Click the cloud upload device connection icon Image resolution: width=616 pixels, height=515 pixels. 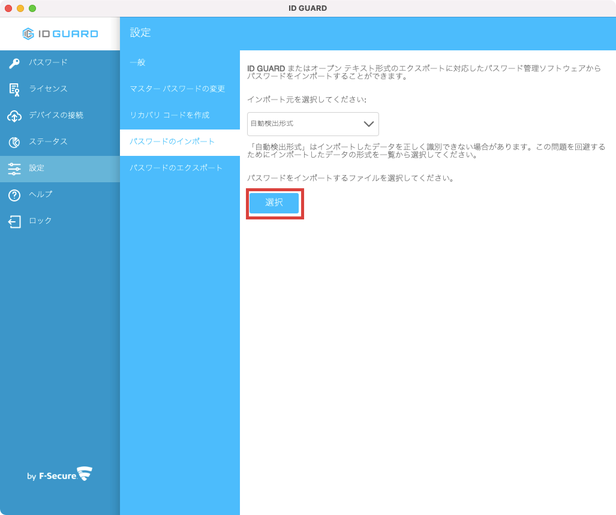(15, 116)
